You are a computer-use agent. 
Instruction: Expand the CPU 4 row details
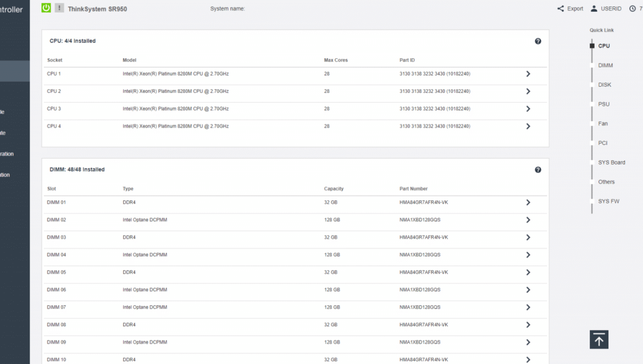(528, 126)
